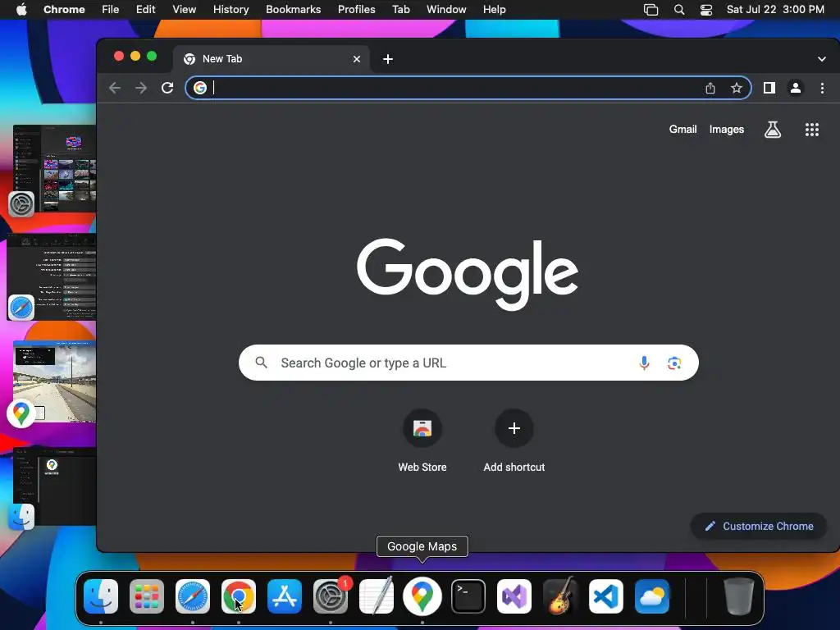Expand the tab search chevron
This screenshot has height=630, width=840.
[x=822, y=59]
